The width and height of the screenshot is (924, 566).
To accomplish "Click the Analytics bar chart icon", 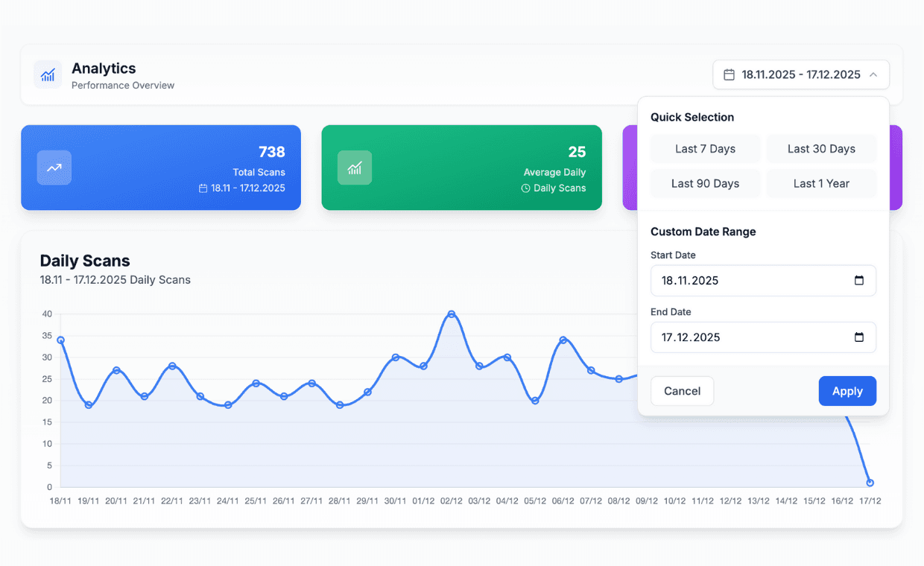I will pos(48,74).
